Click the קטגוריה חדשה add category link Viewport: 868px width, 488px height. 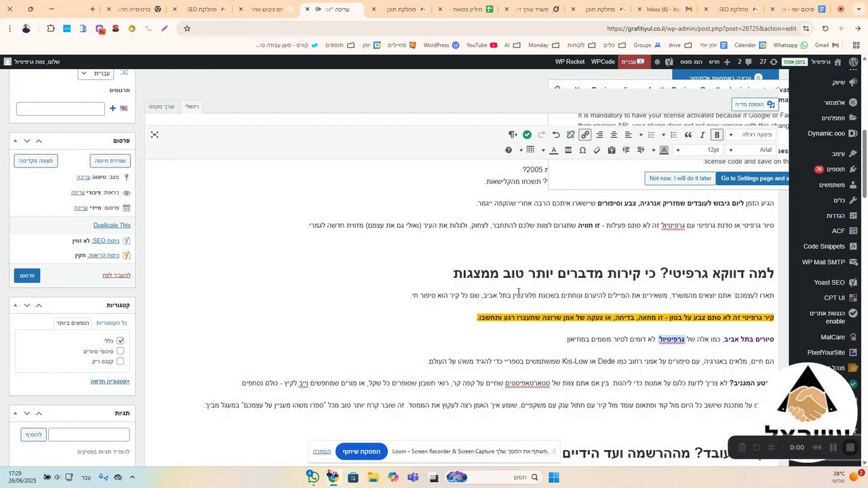pyautogui.click(x=110, y=382)
